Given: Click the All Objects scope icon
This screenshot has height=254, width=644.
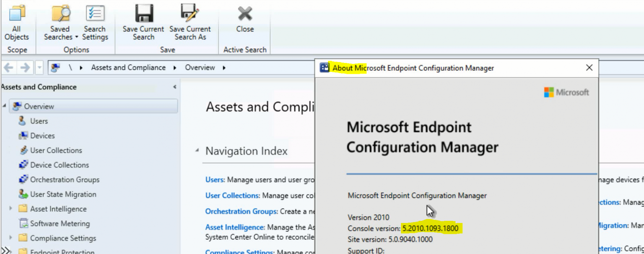Looking at the screenshot, I should [17, 13].
